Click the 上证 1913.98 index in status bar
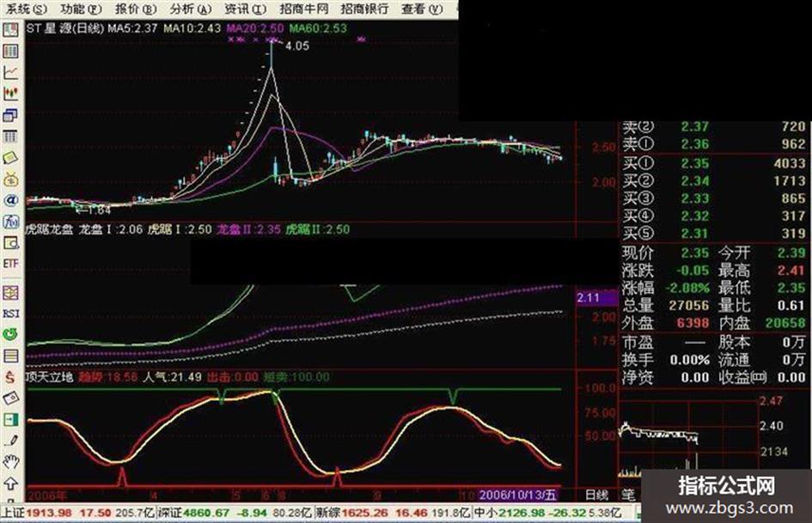Viewport: 812px width, 523px height. [x=37, y=514]
